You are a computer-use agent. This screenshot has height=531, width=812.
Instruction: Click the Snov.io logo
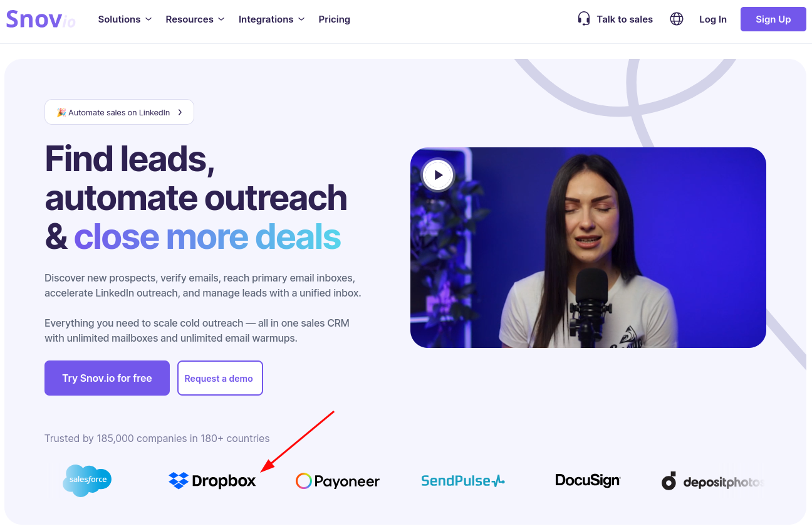pyautogui.click(x=41, y=19)
